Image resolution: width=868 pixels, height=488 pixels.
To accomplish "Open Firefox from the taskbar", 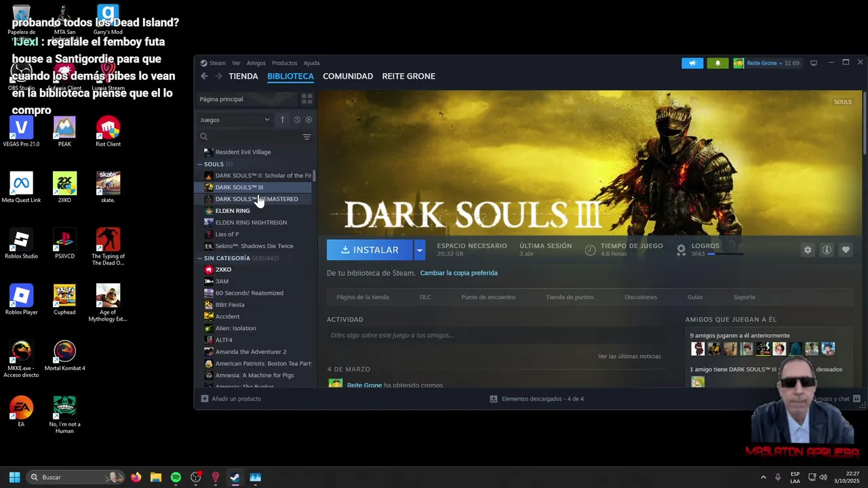I will [x=136, y=477].
